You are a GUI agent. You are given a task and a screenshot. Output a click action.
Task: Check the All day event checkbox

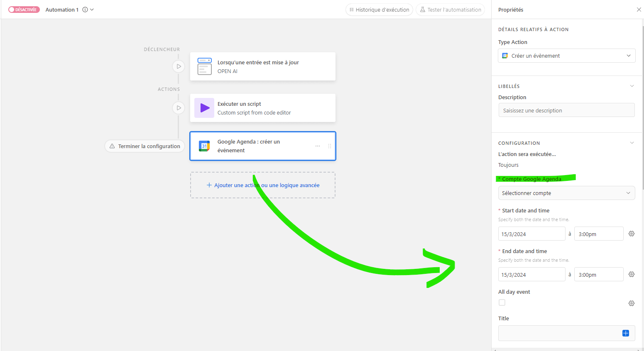click(502, 302)
